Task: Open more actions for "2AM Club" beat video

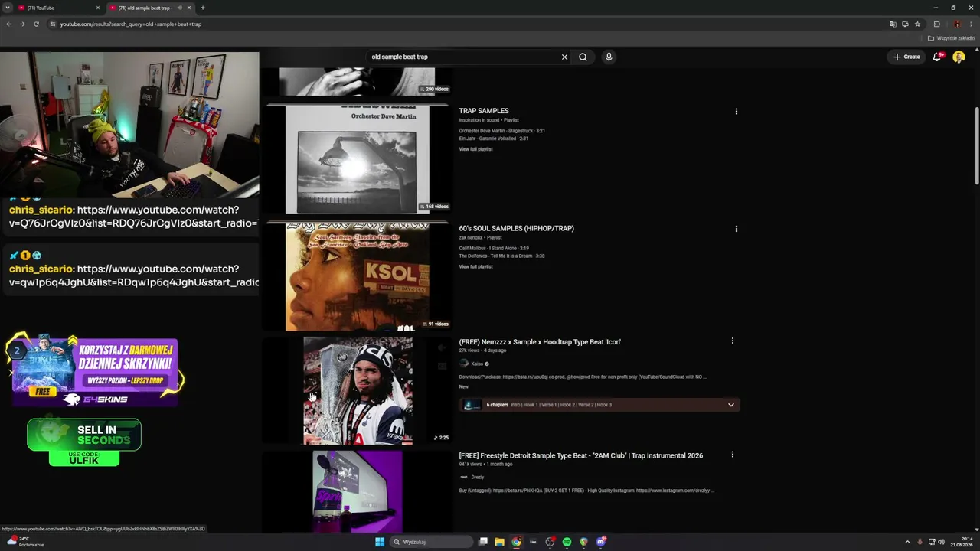Action: [733, 455]
